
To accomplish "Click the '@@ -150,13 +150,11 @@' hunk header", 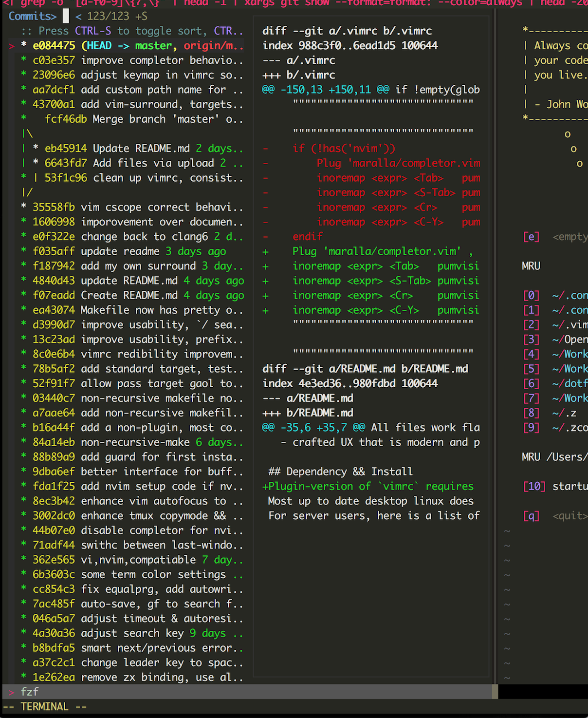I will 326,90.
